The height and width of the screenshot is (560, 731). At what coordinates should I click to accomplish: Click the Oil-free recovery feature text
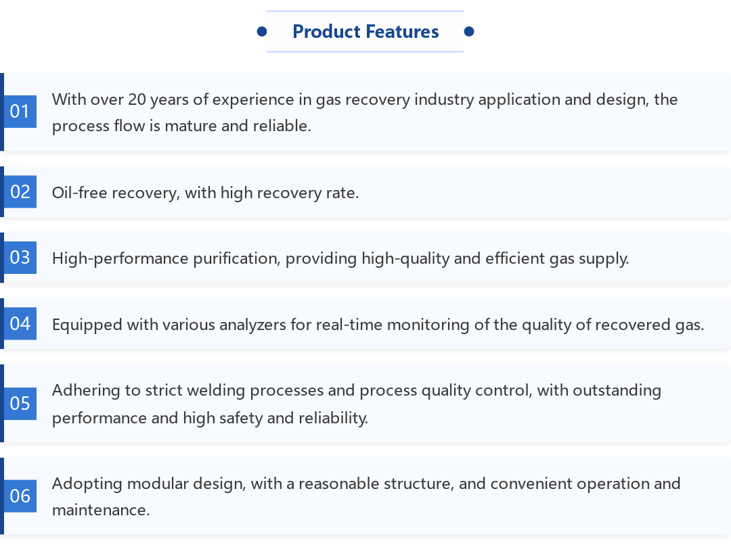click(x=205, y=193)
